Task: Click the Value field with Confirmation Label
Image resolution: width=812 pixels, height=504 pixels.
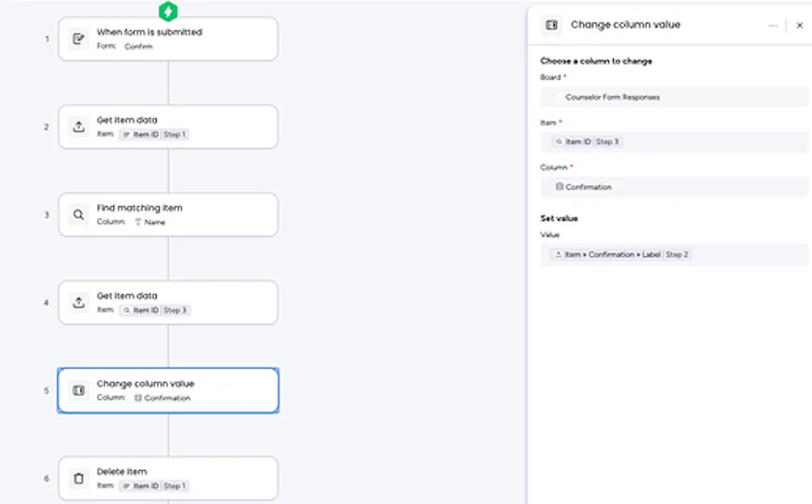Action: [674, 255]
